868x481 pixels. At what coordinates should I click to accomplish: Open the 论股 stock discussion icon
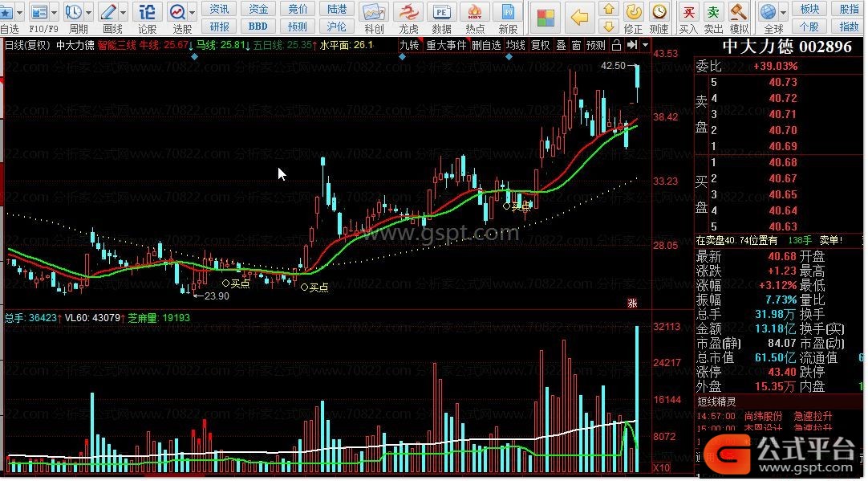[148, 11]
